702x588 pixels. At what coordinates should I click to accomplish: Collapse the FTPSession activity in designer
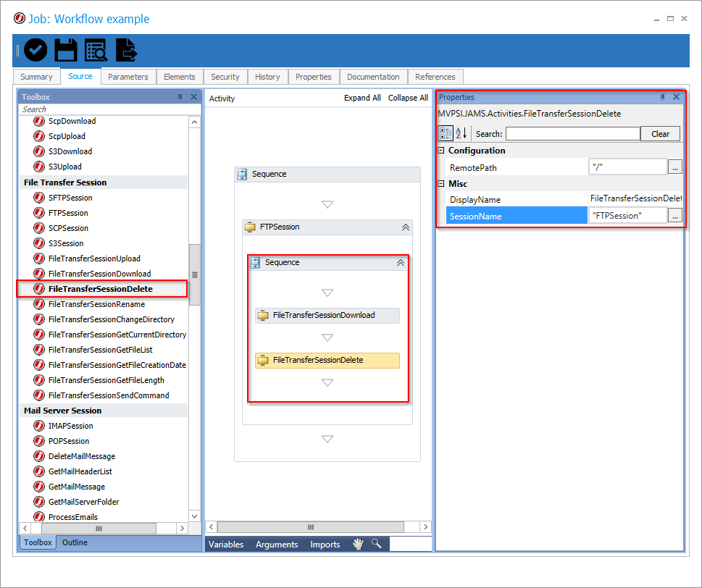click(x=406, y=227)
